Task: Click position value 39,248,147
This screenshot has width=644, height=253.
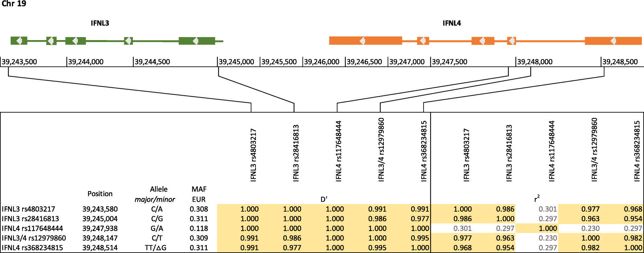Action: (100, 238)
